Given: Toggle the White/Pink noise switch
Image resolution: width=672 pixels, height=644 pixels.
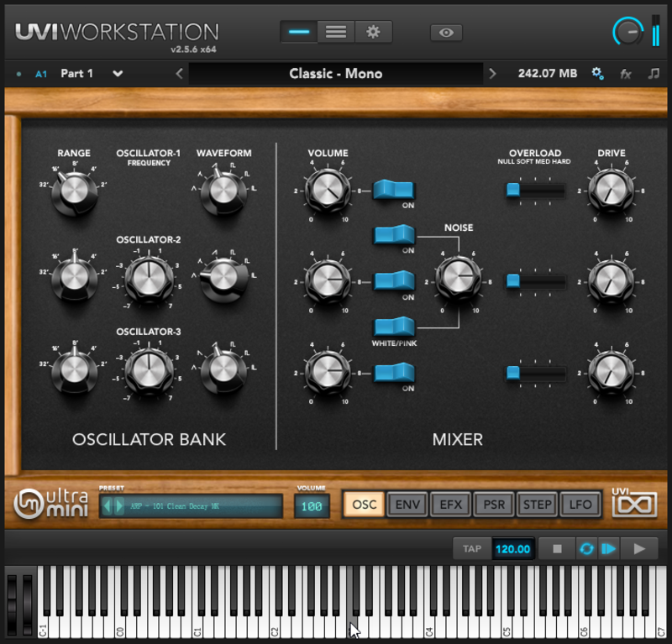Looking at the screenshot, I should tap(394, 327).
